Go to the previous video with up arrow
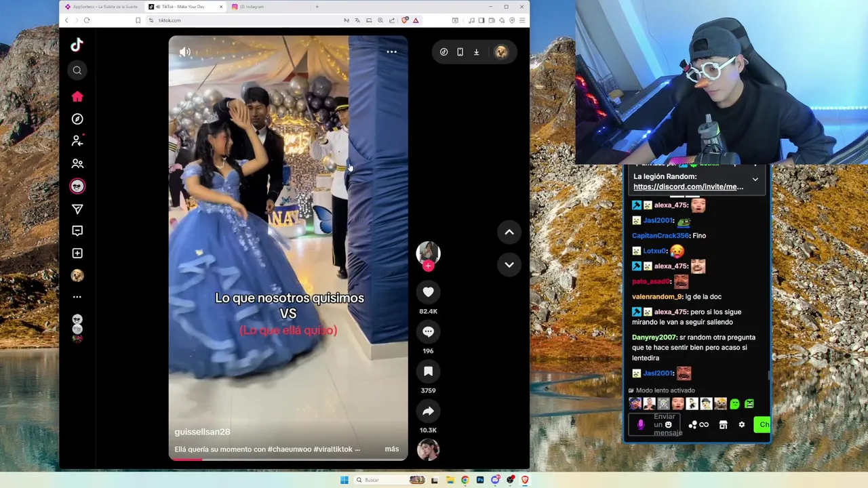Image resolution: width=868 pixels, height=488 pixels. coord(509,232)
